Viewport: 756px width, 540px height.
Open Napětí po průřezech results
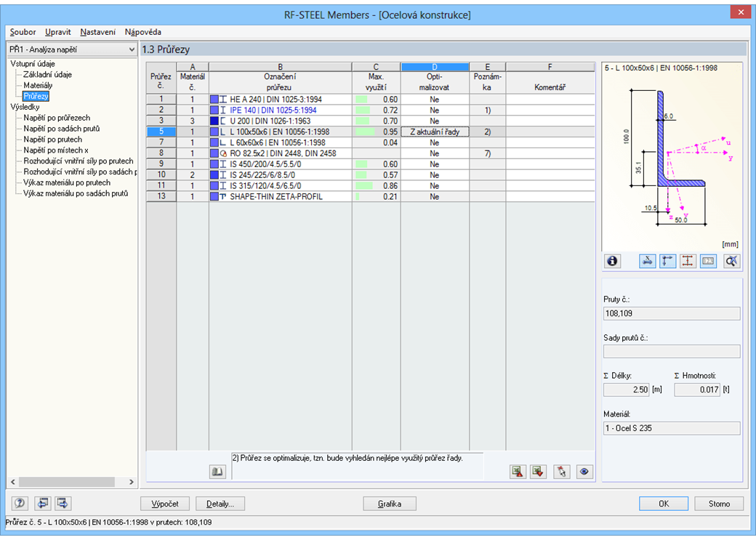coord(57,118)
